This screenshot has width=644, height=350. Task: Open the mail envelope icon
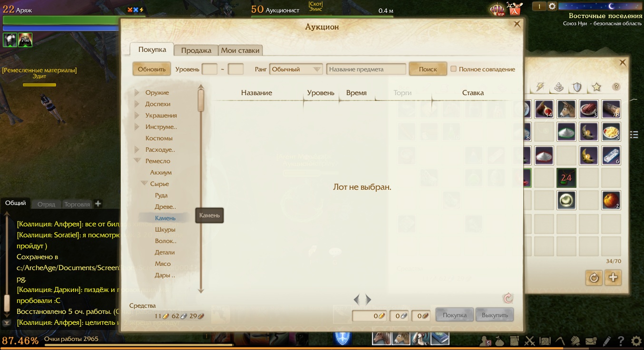591,341
